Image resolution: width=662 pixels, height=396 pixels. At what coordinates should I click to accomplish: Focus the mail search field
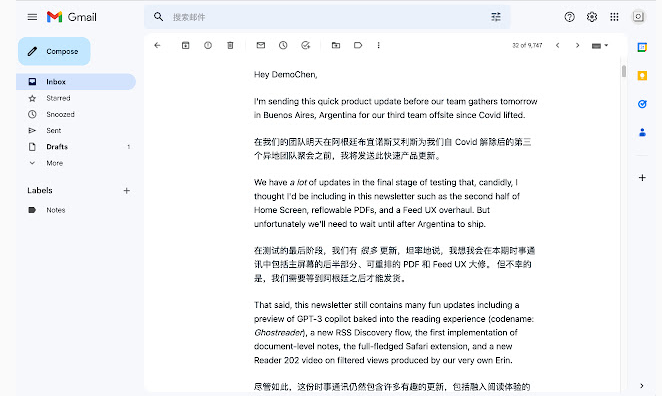click(x=327, y=17)
